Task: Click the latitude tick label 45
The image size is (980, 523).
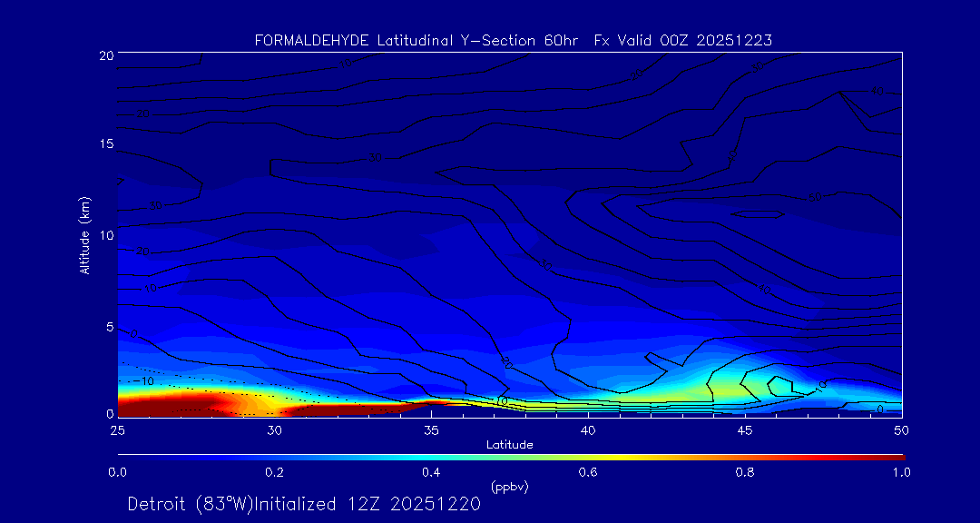Action: (x=744, y=430)
